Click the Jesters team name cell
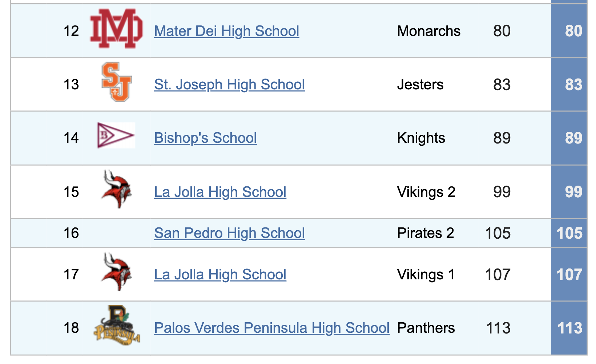 point(420,84)
